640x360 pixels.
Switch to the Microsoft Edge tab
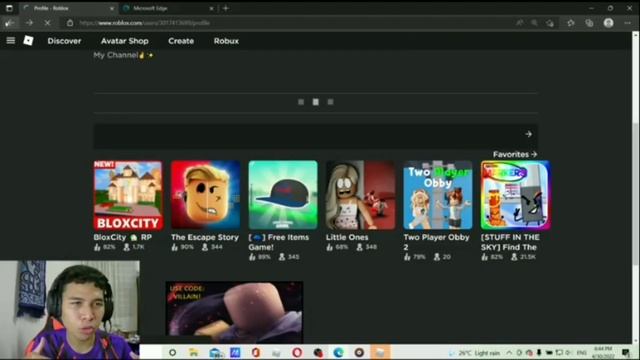[x=167, y=8]
